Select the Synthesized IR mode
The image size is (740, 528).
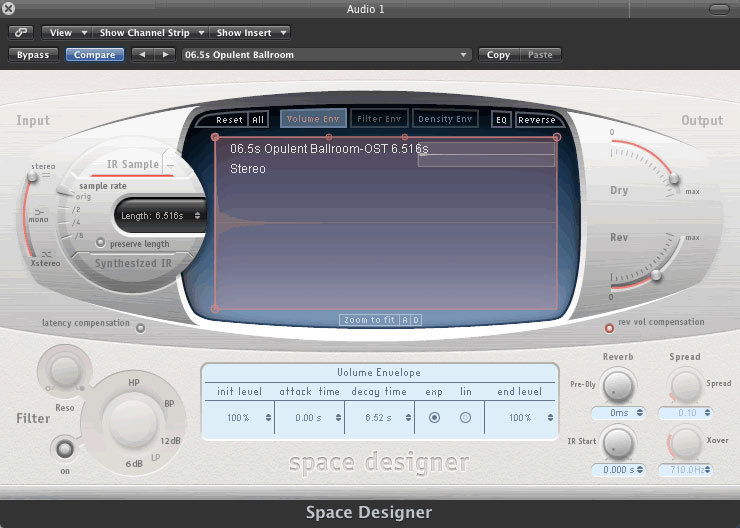pyautogui.click(x=133, y=263)
